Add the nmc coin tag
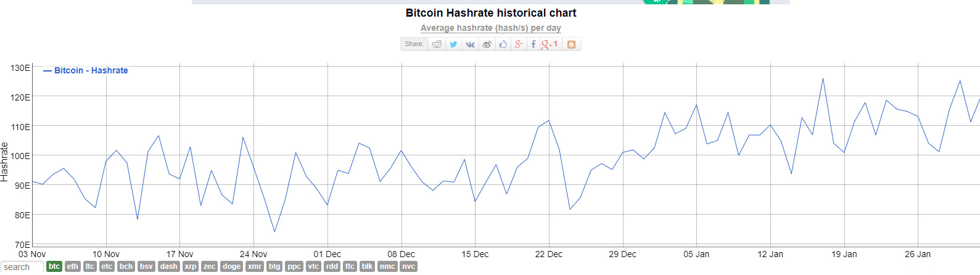Screen dimensions: 980x275 tap(387, 266)
